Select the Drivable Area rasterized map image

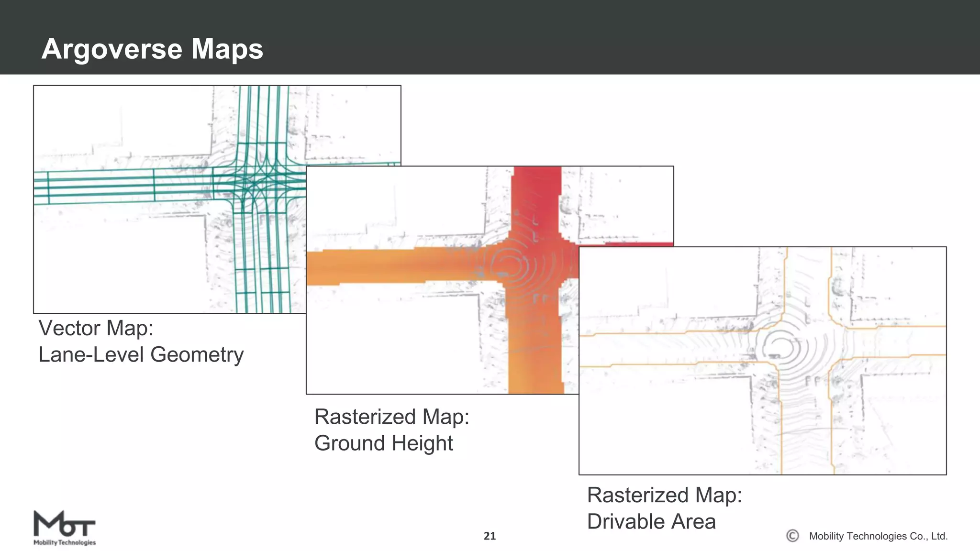763,361
